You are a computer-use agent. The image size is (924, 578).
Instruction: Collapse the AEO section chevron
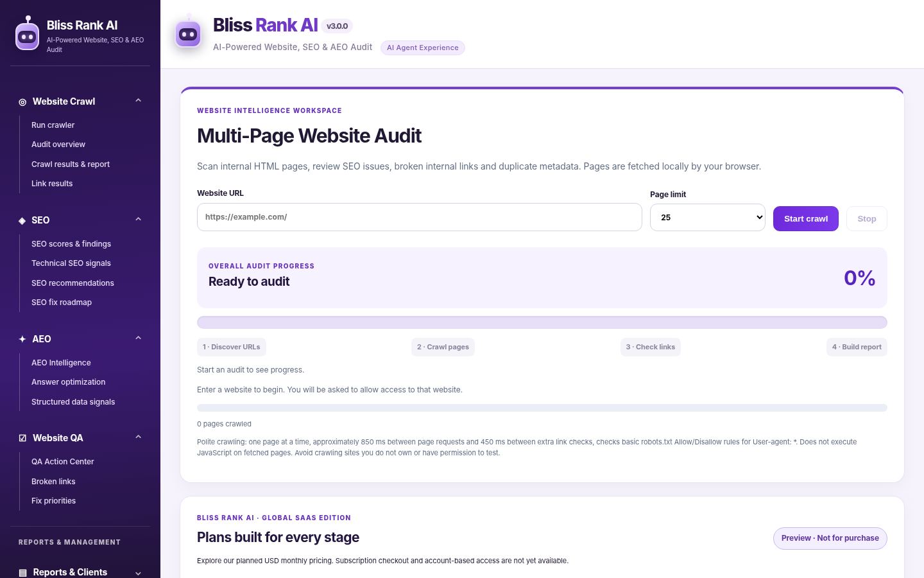[138, 338]
